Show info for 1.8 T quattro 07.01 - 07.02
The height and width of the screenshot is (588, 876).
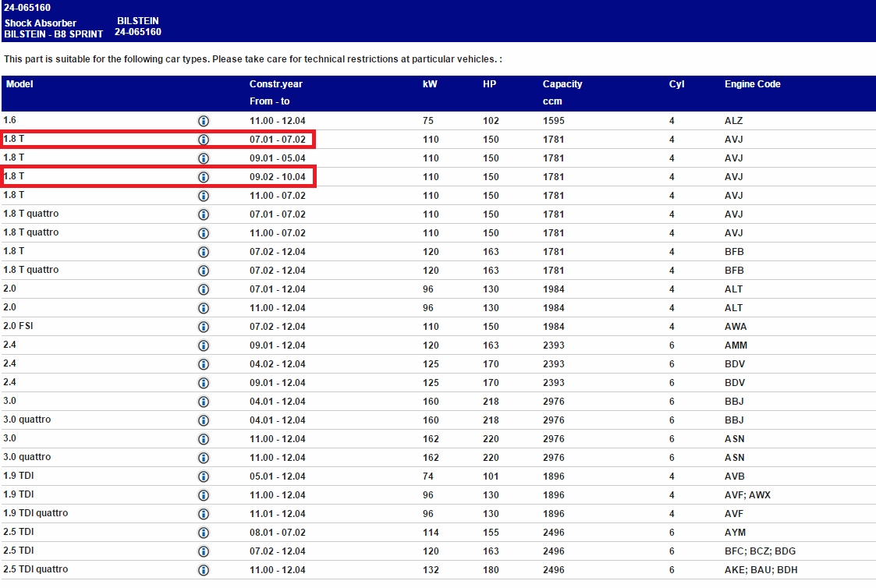coord(204,214)
